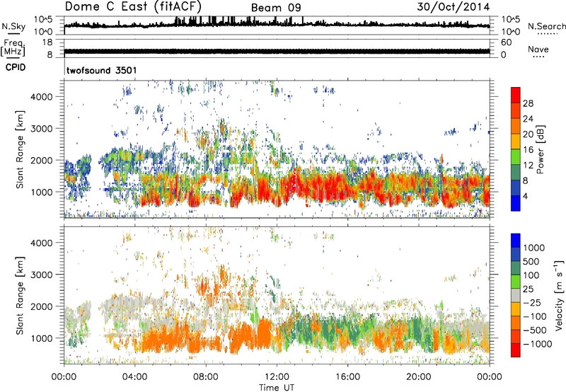This screenshot has width=566, height=392.
Task: Click the "CPID" row label
Action: tap(16, 67)
